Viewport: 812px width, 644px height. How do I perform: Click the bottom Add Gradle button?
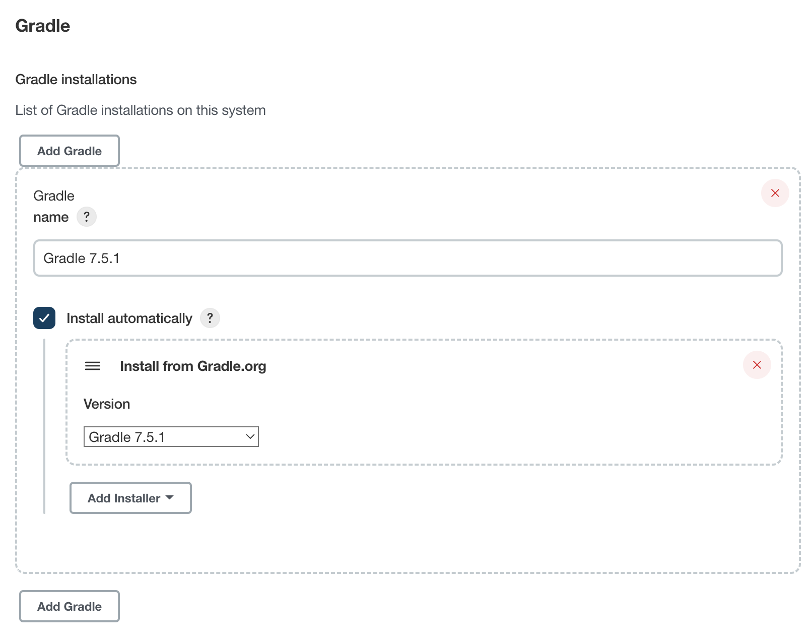coord(70,606)
